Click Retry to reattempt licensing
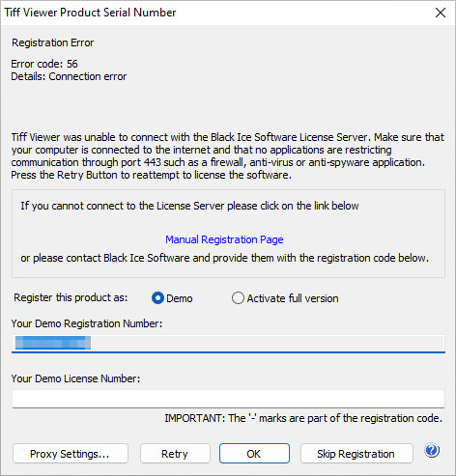This screenshot has width=456, height=476. click(x=175, y=454)
